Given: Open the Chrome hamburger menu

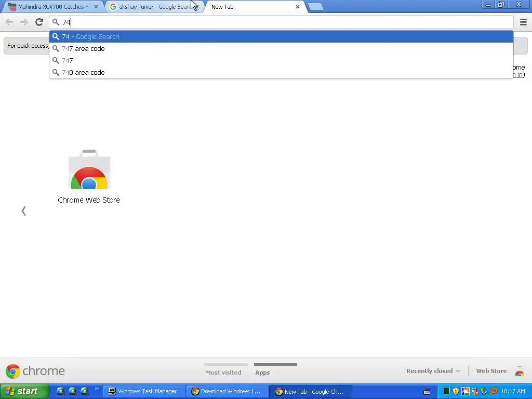Looking at the screenshot, I should (x=523, y=22).
